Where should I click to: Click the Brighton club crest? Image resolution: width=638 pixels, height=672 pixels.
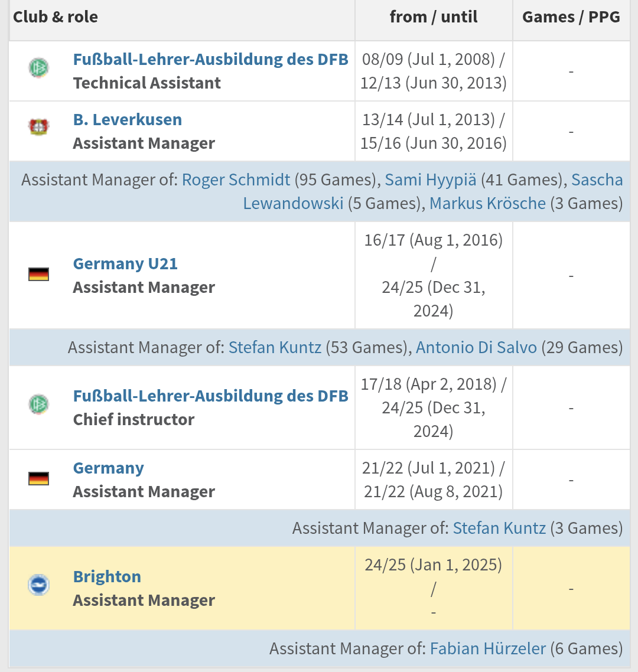[x=38, y=585]
